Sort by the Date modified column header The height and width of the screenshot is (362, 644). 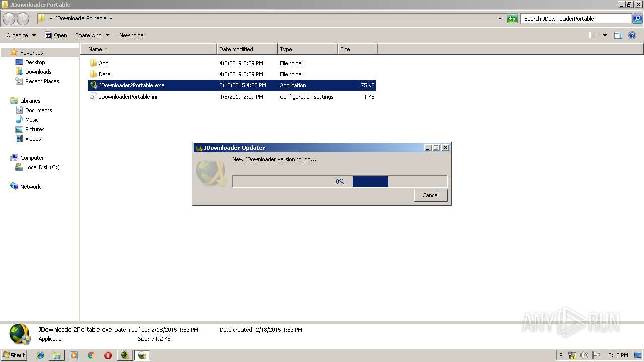247,49
